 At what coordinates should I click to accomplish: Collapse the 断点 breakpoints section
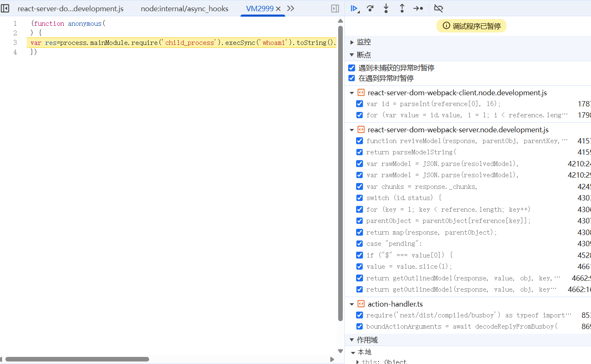point(352,55)
